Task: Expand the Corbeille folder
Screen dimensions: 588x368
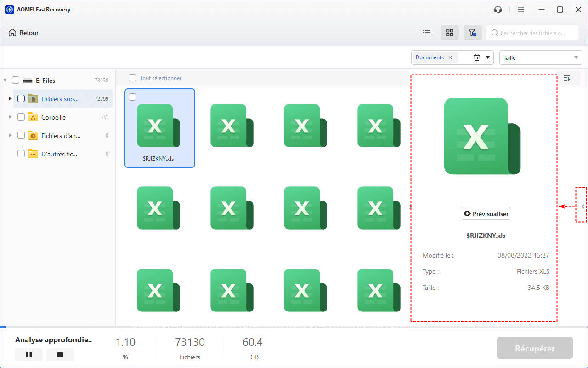Action: (10, 117)
